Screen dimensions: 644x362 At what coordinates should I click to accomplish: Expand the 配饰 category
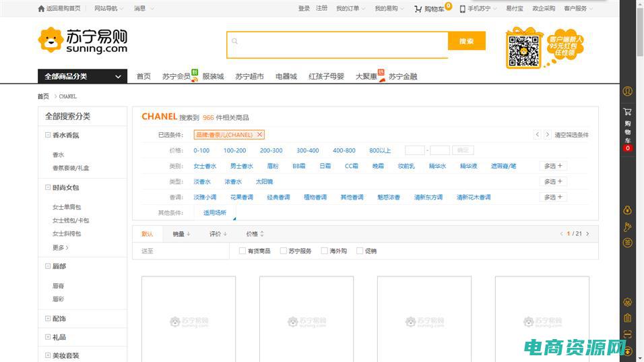pyautogui.click(x=48, y=318)
